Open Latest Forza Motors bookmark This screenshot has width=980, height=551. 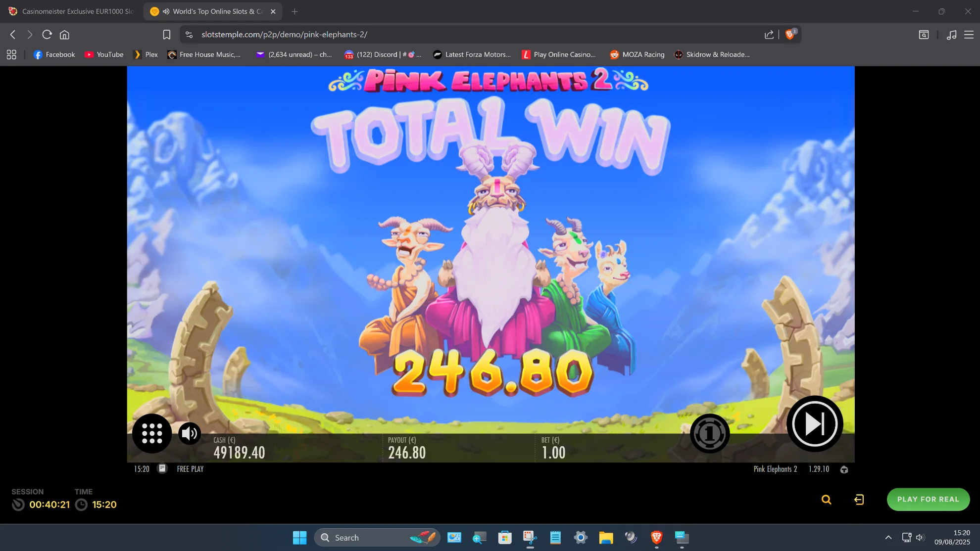pyautogui.click(x=472, y=54)
